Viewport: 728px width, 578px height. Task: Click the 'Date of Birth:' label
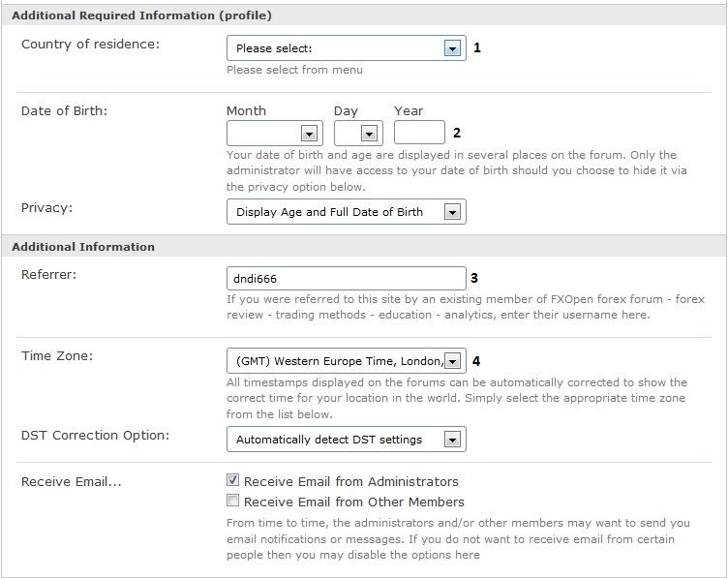tap(64, 111)
